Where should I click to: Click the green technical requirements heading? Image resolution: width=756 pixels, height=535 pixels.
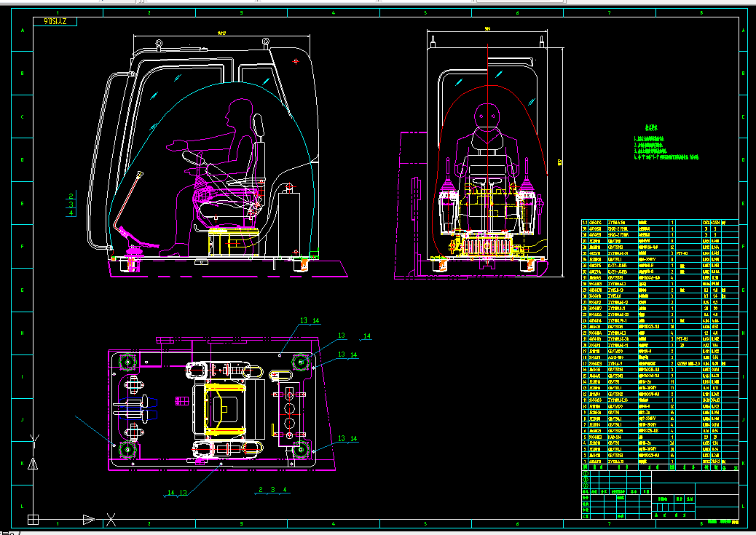(x=651, y=127)
